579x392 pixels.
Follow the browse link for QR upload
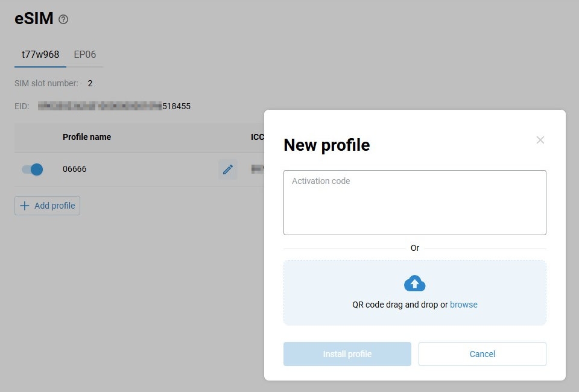point(464,305)
